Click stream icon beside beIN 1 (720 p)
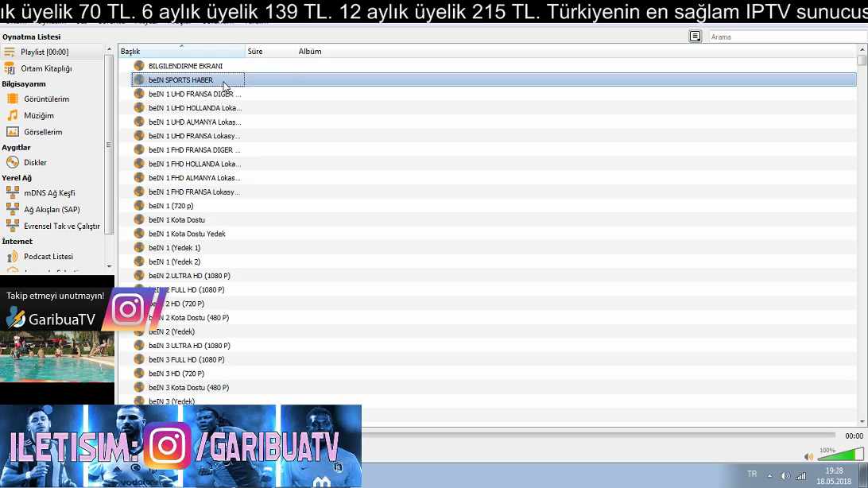Image resolution: width=868 pixels, height=488 pixels. [139, 206]
